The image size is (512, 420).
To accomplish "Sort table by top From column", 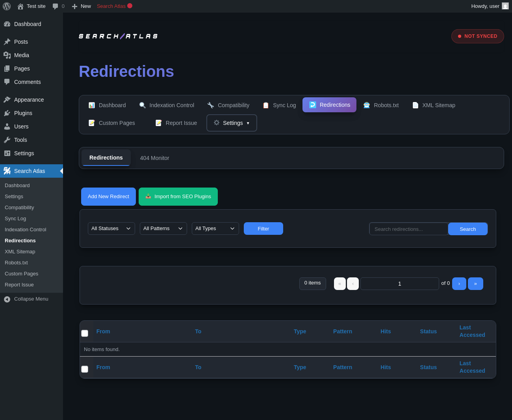I will [x=103, y=331].
